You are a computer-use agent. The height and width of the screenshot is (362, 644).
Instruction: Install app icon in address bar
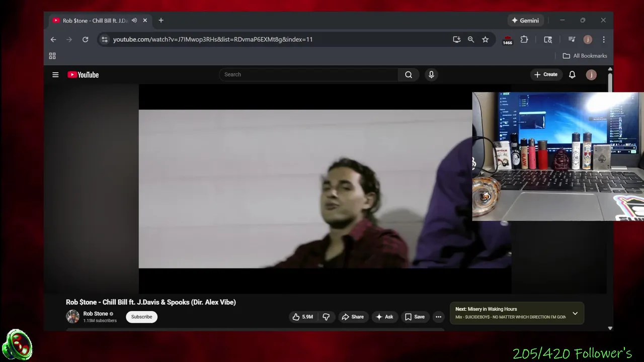[x=457, y=39]
